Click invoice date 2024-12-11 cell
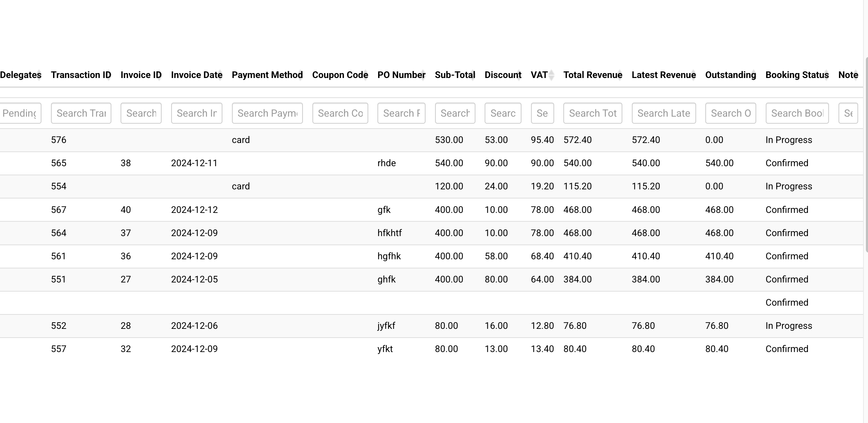This screenshot has width=868, height=423. click(194, 163)
